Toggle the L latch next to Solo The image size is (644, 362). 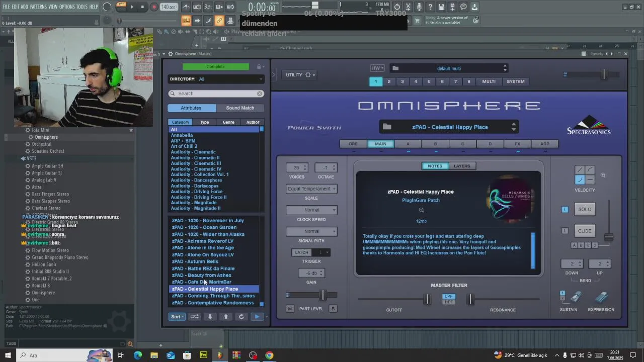pos(565,210)
